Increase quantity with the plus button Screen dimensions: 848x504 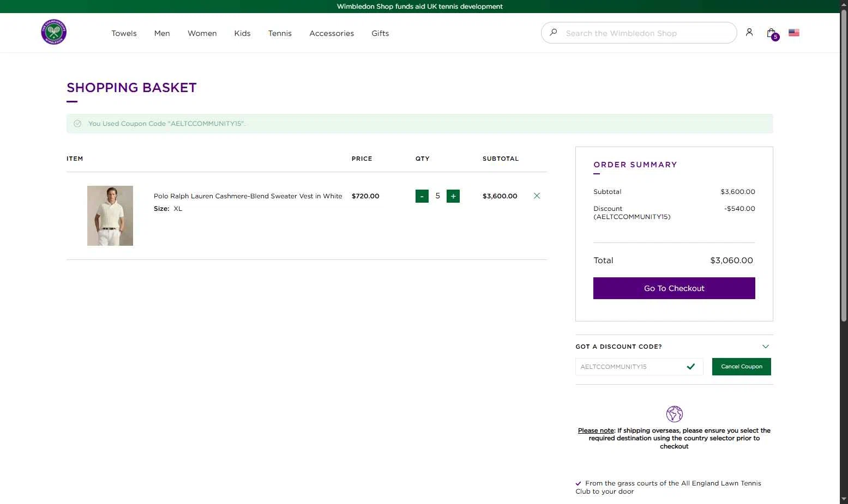(453, 196)
